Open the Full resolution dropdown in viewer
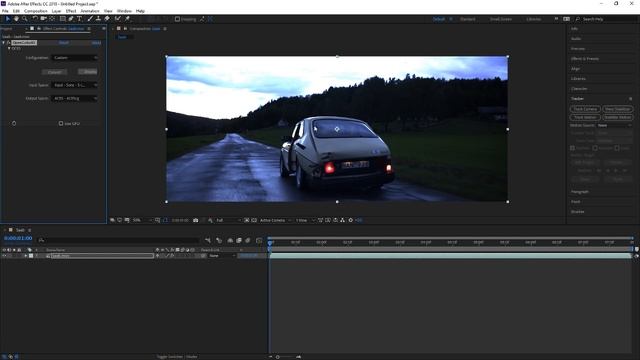Screen dimensions: 640x360 (229, 220)
